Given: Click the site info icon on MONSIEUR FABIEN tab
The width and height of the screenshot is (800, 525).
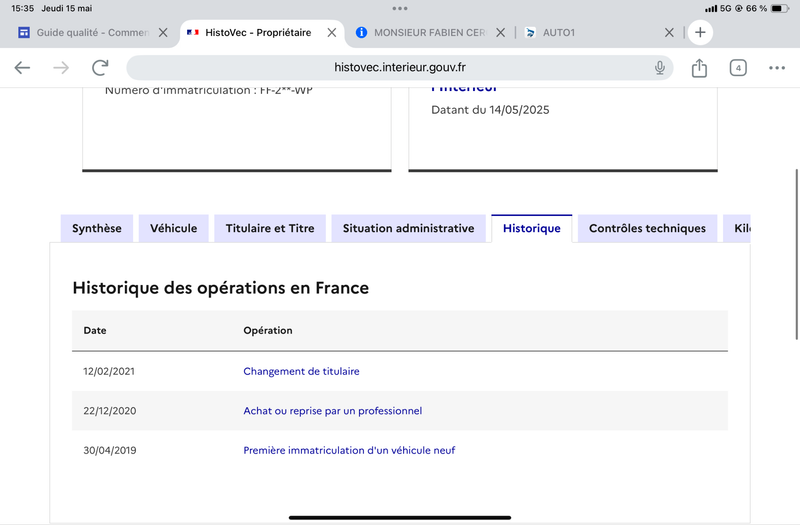Looking at the screenshot, I should pyautogui.click(x=361, y=32).
